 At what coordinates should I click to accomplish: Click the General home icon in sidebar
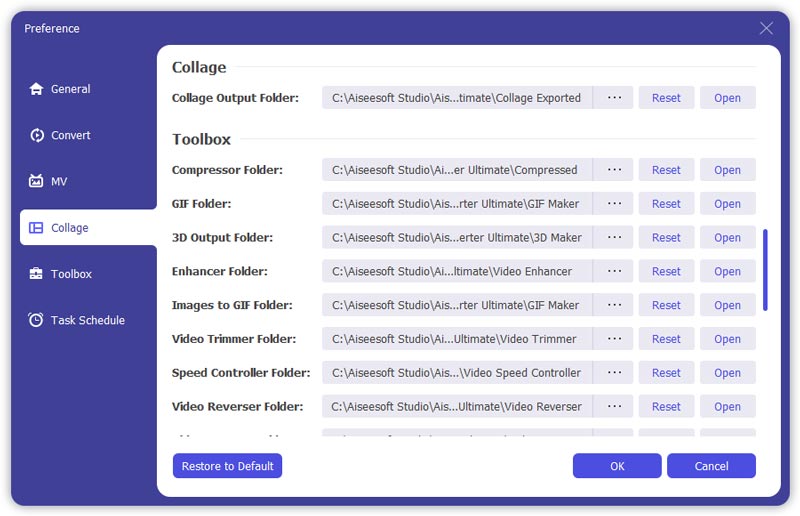pos(37,89)
